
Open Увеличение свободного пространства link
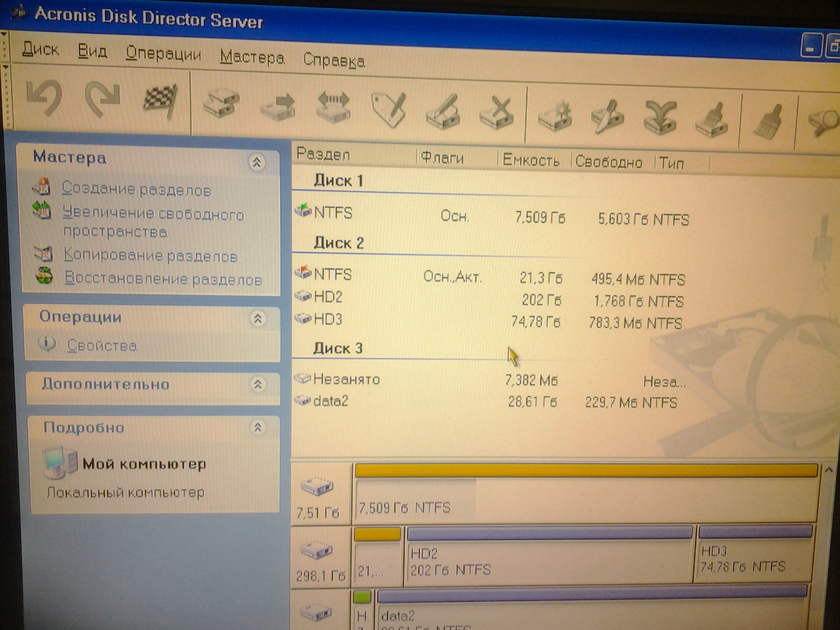point(153,222)
